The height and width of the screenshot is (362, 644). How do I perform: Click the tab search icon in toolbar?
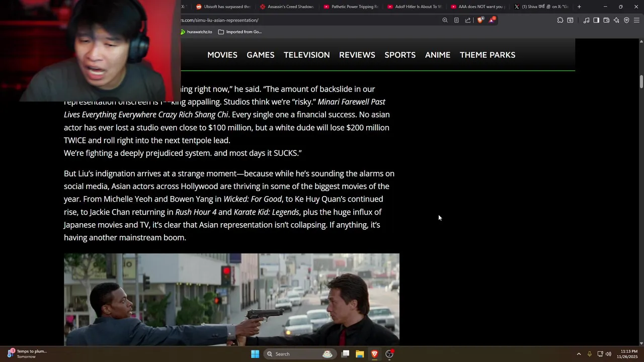pos(570,20)
